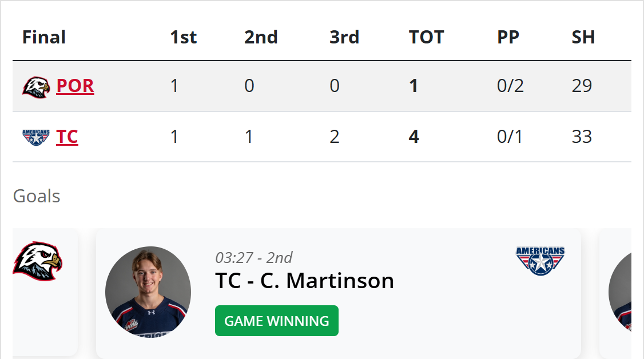Click the Americans logo on Martinson's goal card

pos(540,261)
